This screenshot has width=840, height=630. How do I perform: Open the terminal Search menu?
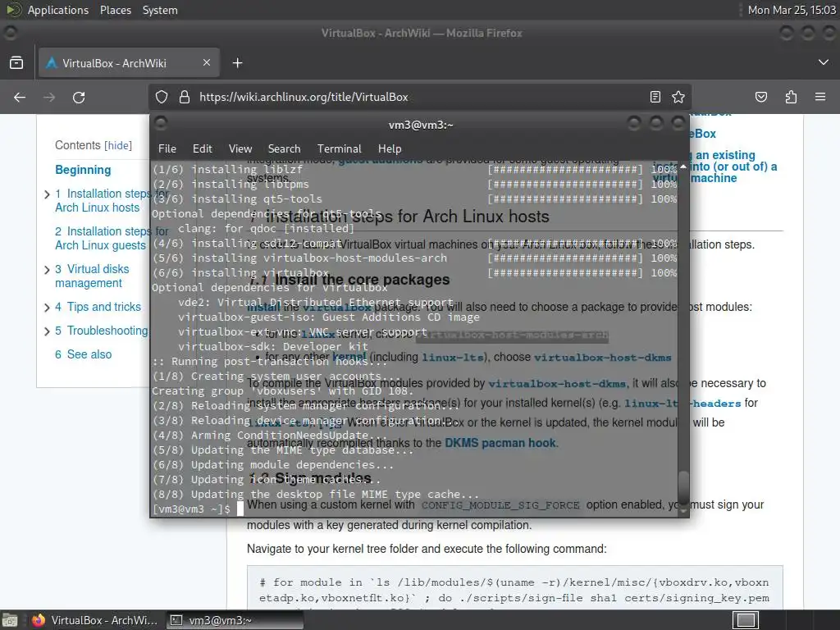(284, 148)
